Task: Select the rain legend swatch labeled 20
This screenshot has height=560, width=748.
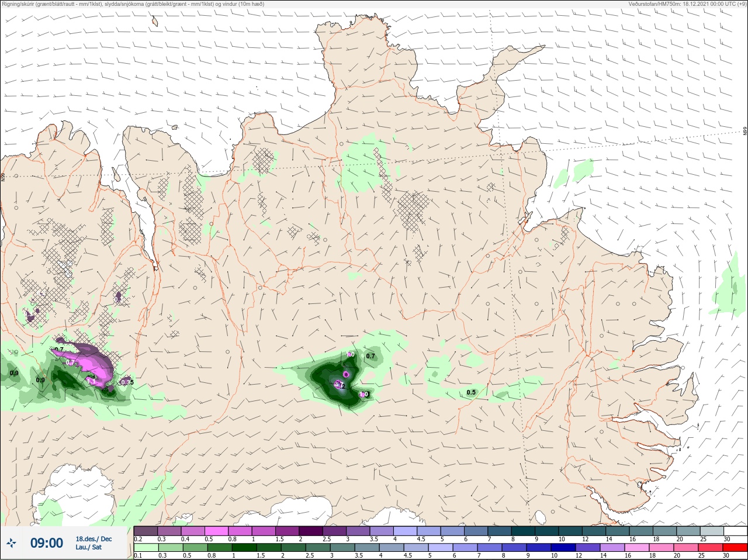Action: (686, 548)
